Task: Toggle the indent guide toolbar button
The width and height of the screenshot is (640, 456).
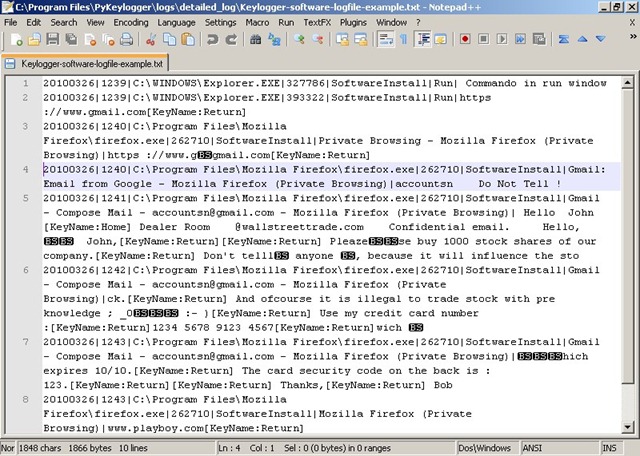Action: tap(423, 40)
